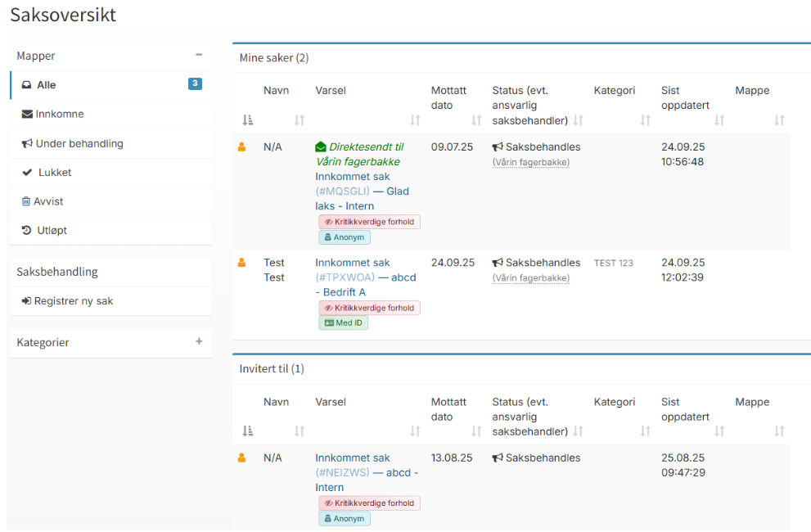
Task: Open the Innkomne folder
Action: (x=59, y=115)
